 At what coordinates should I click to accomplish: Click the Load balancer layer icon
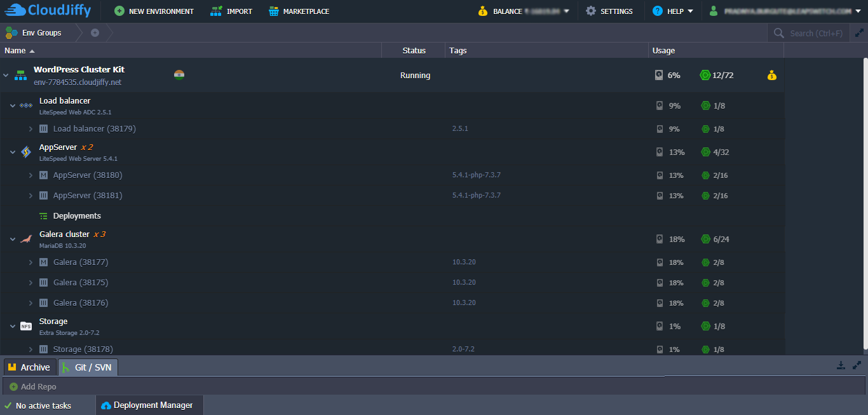26,105
